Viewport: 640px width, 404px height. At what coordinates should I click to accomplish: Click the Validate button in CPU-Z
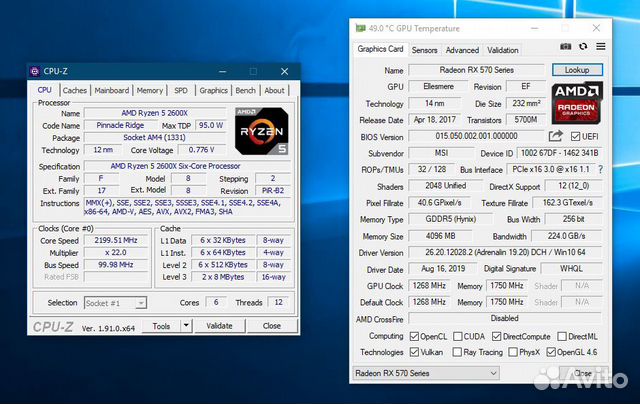point(220,326)
